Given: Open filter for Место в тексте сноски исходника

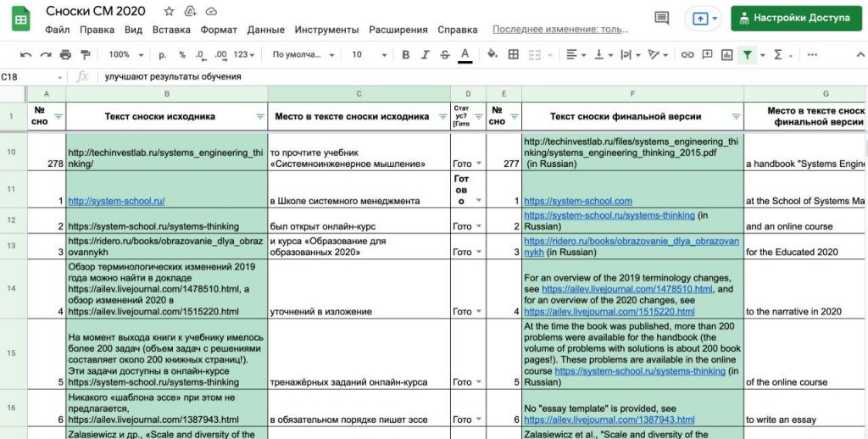Looking at the screenshot, I should [x=442, y=117].
